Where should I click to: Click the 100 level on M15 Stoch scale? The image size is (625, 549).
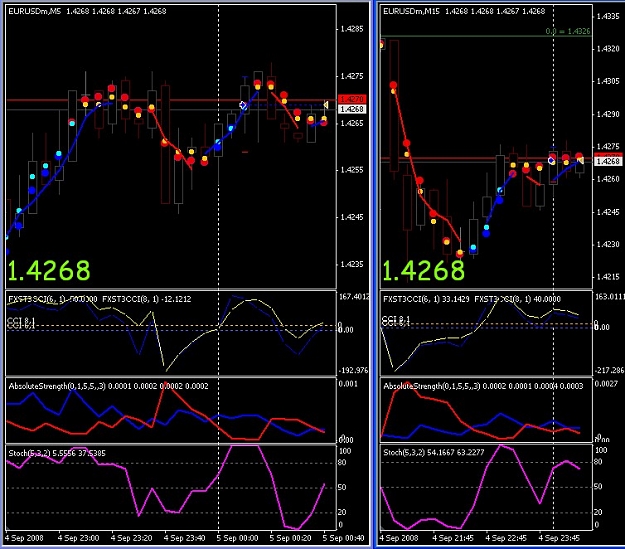(601, 450)
